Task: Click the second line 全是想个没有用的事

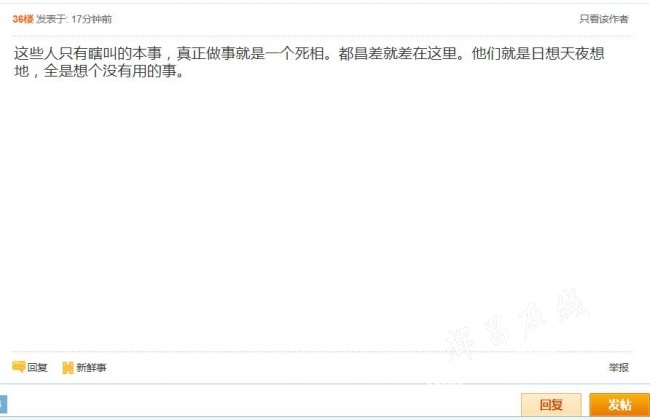Action: [x=110, y=71]
